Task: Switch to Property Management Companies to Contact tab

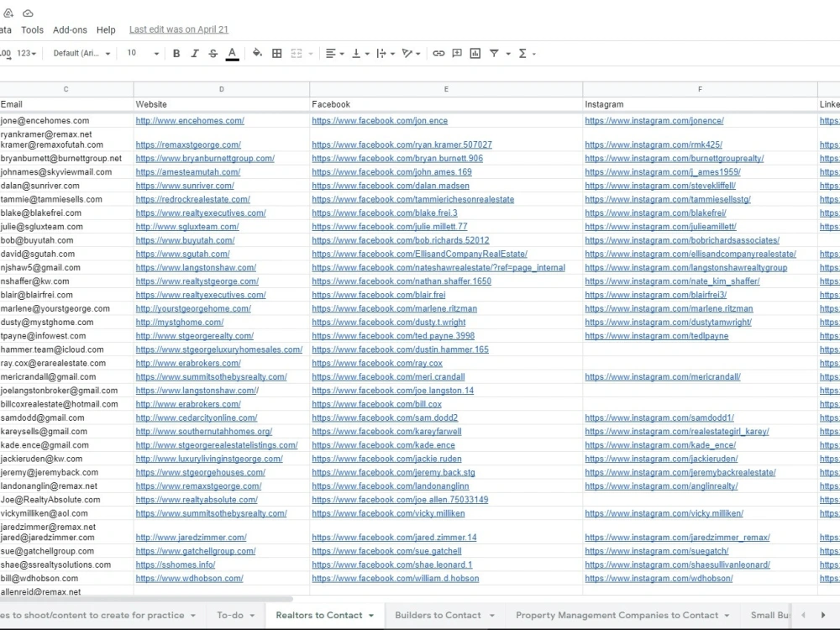Action: pyautogui.click(x=617, y=615)
